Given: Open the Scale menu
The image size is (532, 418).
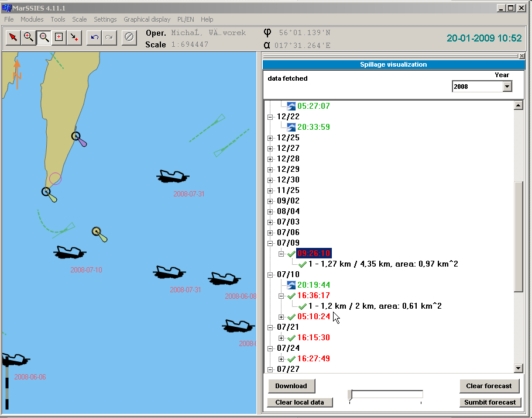Looking at the screenshot, I should click(x=80, y=19).
